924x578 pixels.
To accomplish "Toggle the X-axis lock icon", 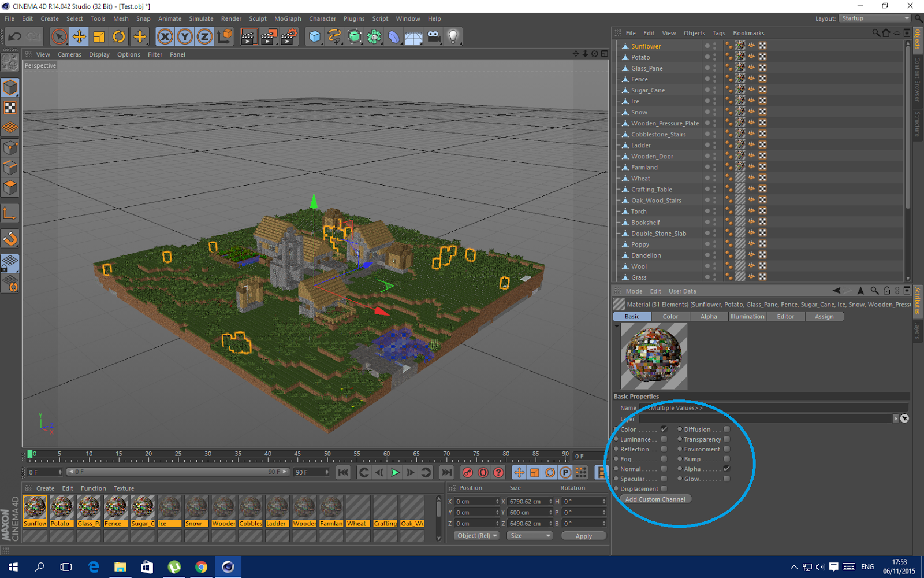I will click(165, 37).
